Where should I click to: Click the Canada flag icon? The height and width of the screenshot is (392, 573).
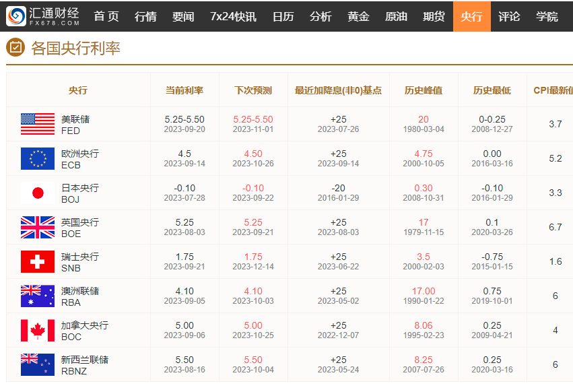38,330
